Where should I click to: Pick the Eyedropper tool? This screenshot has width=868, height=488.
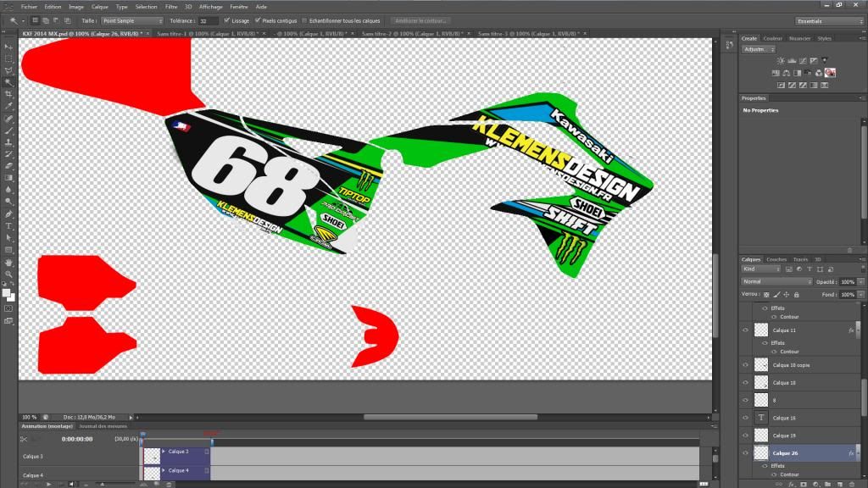[8, 106]
